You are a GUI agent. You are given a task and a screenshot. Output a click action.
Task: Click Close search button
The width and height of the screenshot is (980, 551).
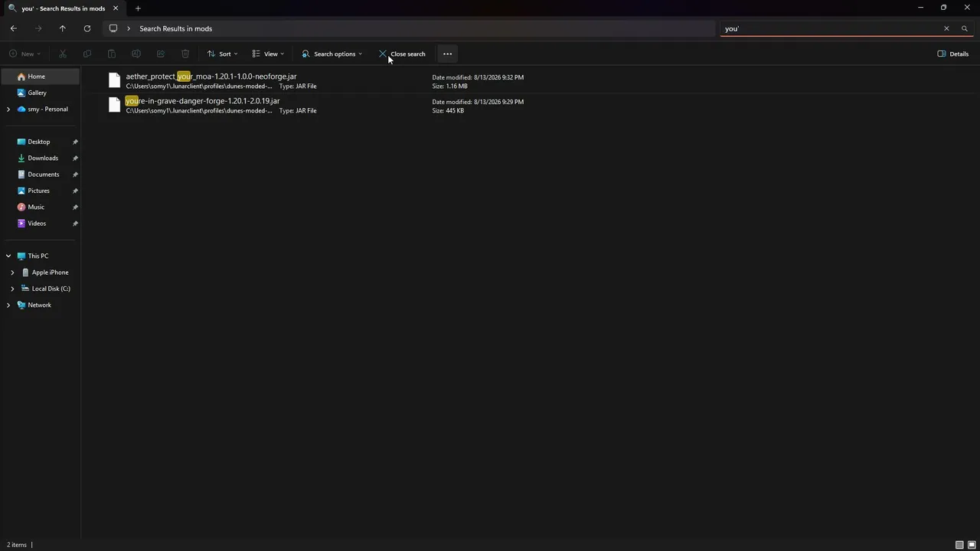coord(403,54)
